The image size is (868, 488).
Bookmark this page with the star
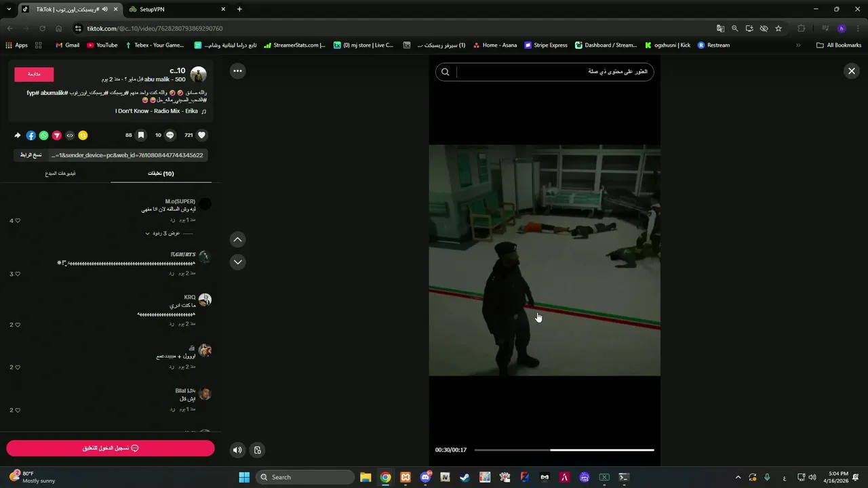coord(778,28)
